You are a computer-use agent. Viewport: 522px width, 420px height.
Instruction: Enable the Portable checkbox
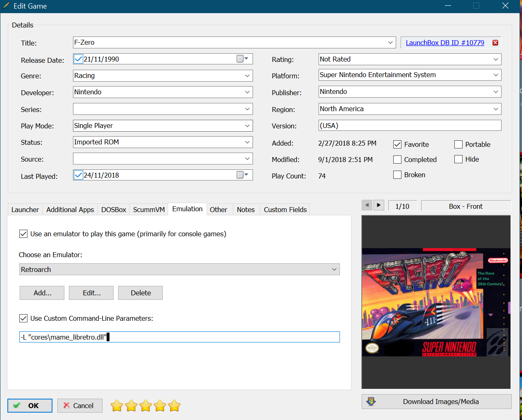click(458, 144)
